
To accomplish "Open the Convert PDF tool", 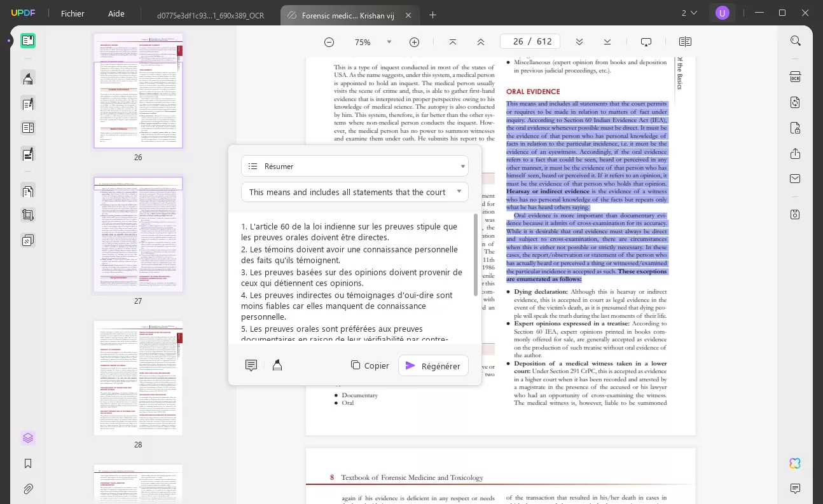I will coord(795,102).
